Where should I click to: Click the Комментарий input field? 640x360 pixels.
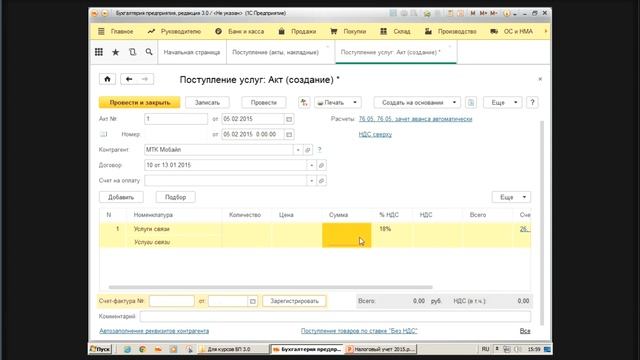335,316
